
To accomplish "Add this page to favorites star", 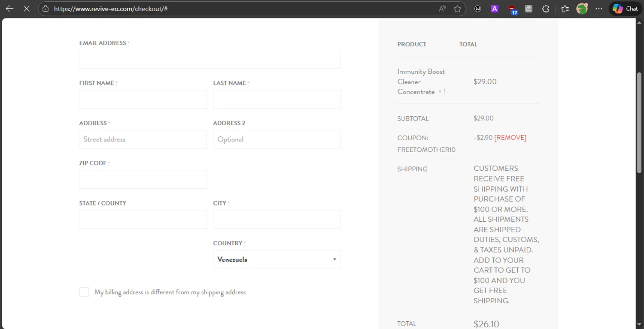I will click(458, 9).
